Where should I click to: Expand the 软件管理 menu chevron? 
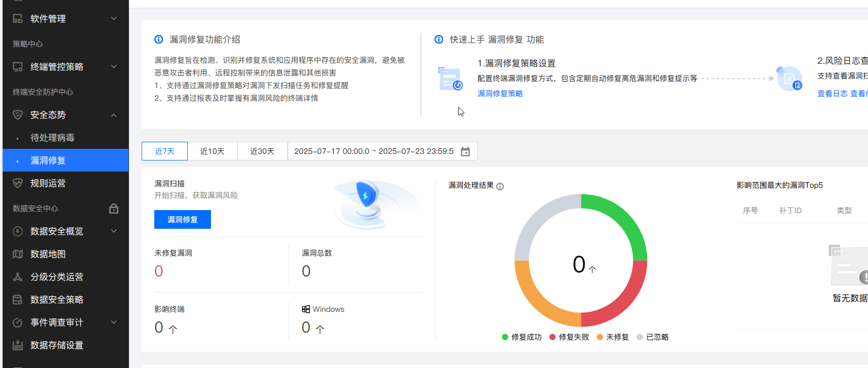[x=114, y=19]
